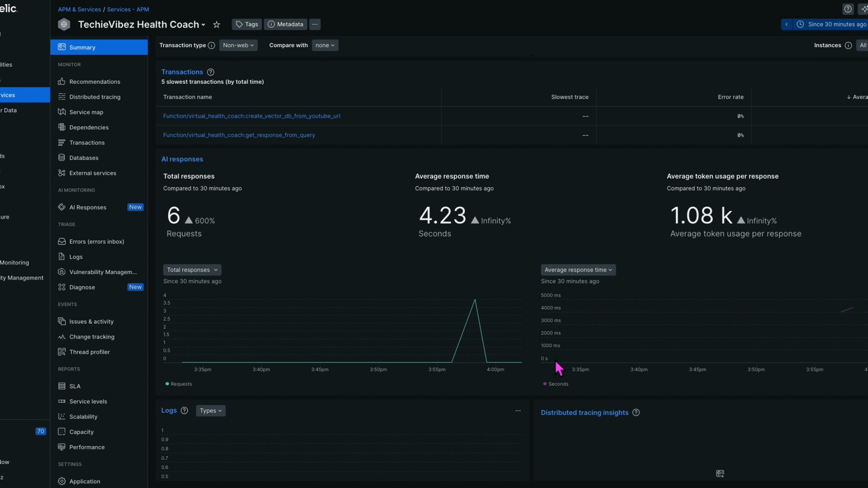
Task: Click the 70 notification badge
Action: (41, 432)
